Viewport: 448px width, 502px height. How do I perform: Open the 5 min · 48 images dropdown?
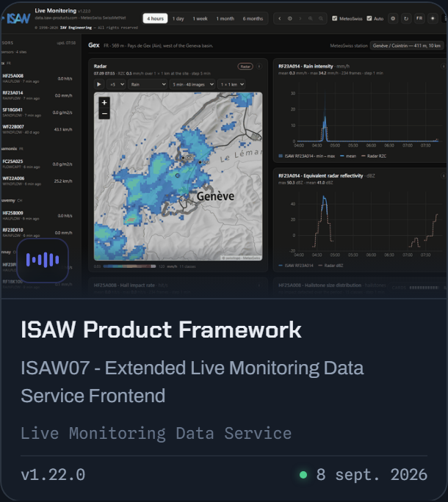click(192, 84)
